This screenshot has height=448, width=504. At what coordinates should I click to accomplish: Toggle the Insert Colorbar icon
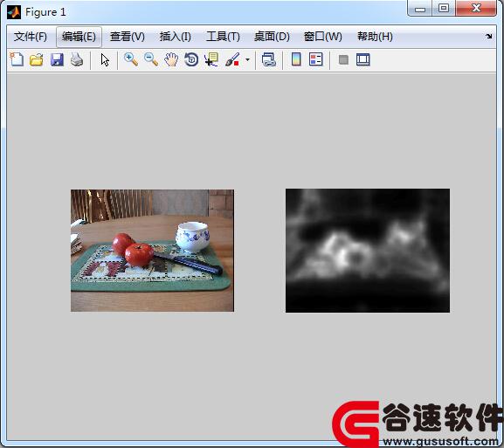tap(296, 59)
